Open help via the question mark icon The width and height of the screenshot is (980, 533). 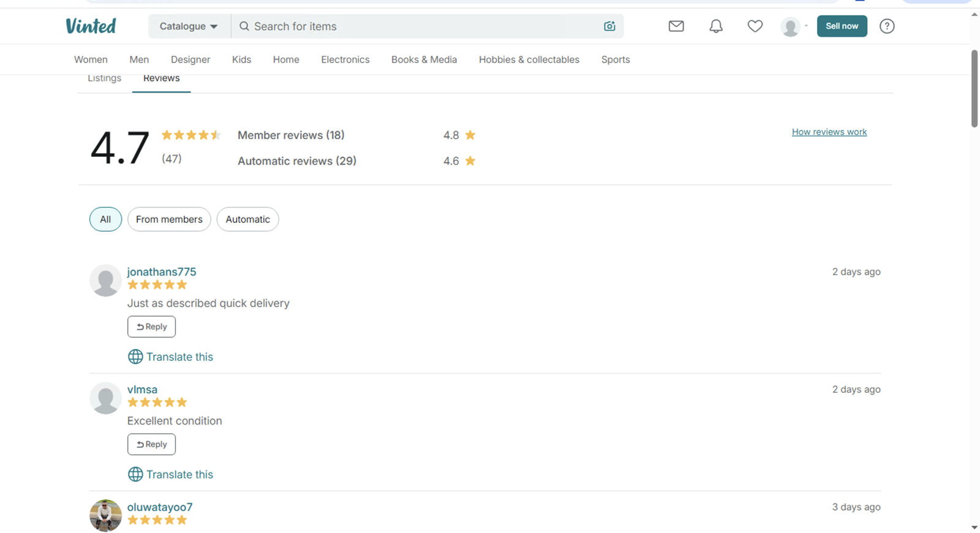pyautogui.click(x=887, y=26)
